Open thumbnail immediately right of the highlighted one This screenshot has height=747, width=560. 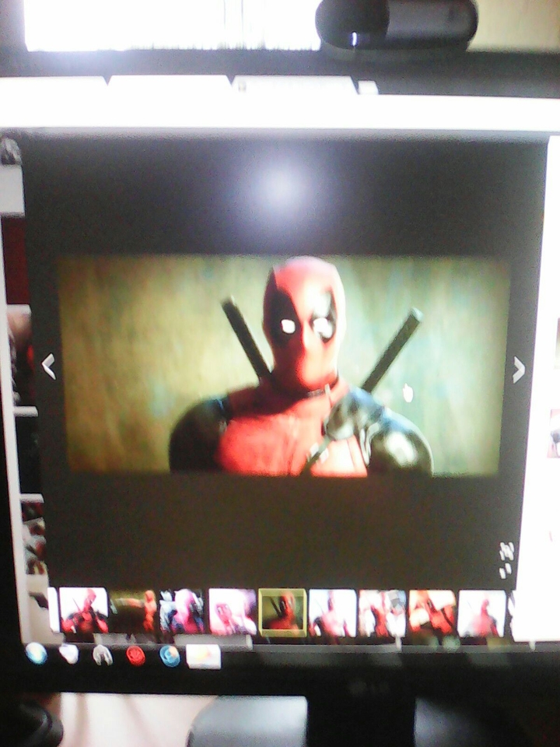click(332, 613)
